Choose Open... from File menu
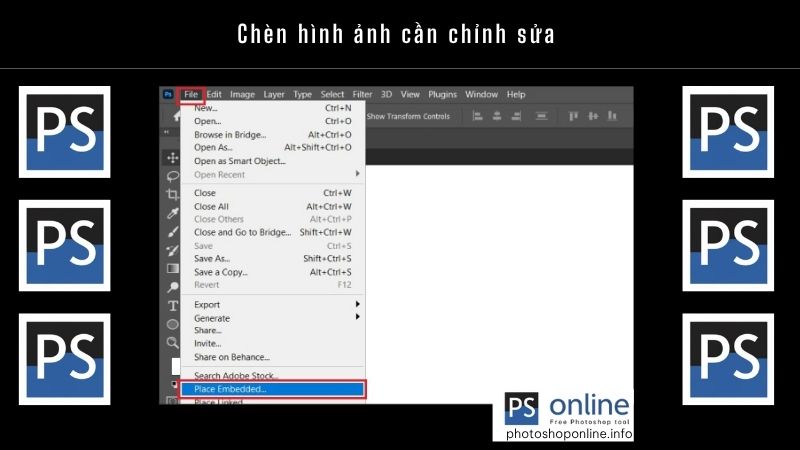This screenshot has width=800, height=450. click(273, 121)
